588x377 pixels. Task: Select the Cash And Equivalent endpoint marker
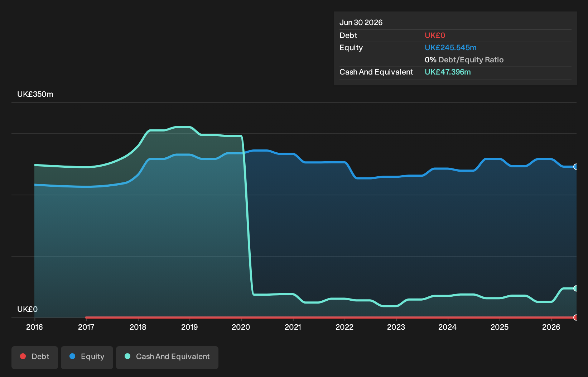(576, 288)
